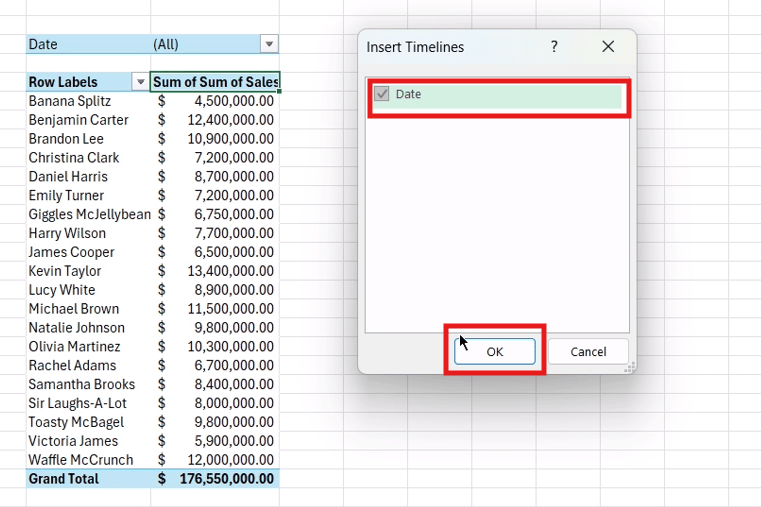Viewport: 761px width, 507px height.
Task: Select the Samantha Brooks cell
Action: tap(88, 385)
